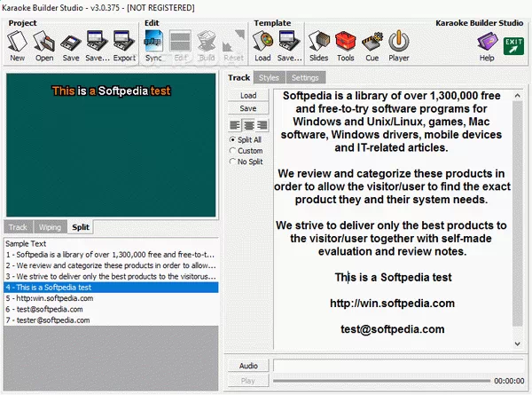Click the center-align text button
532x395 pixels.
pyautogui.click(x=248, y=125)
